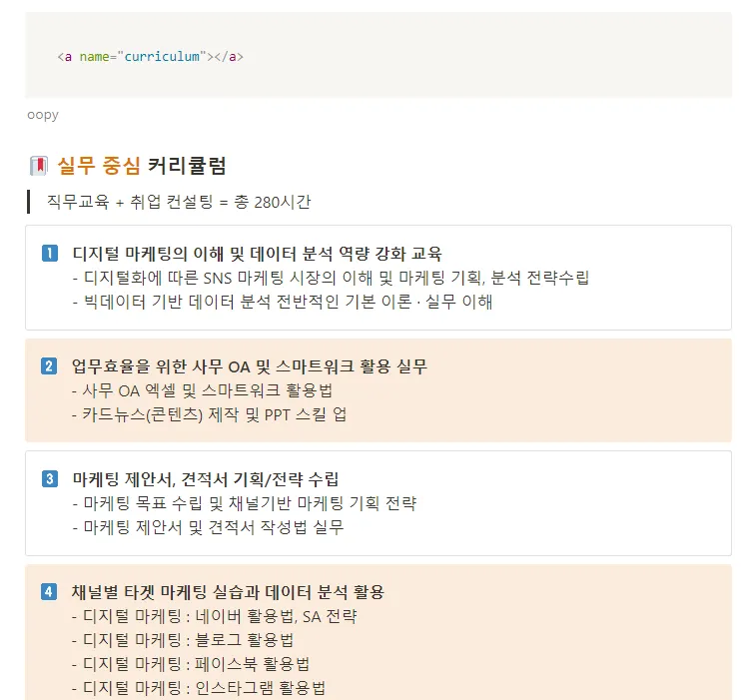This screenshot has width=756, height=700.
Task: Click the blue number 3 icon
Action: (50, 478)
